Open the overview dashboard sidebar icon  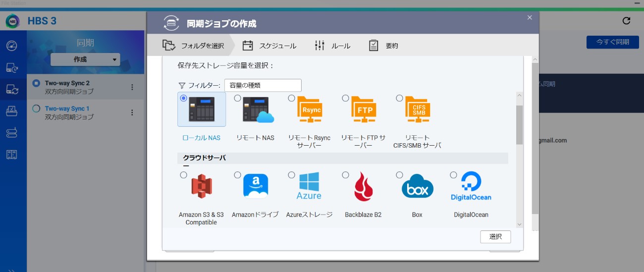click(x=12, y=46)
